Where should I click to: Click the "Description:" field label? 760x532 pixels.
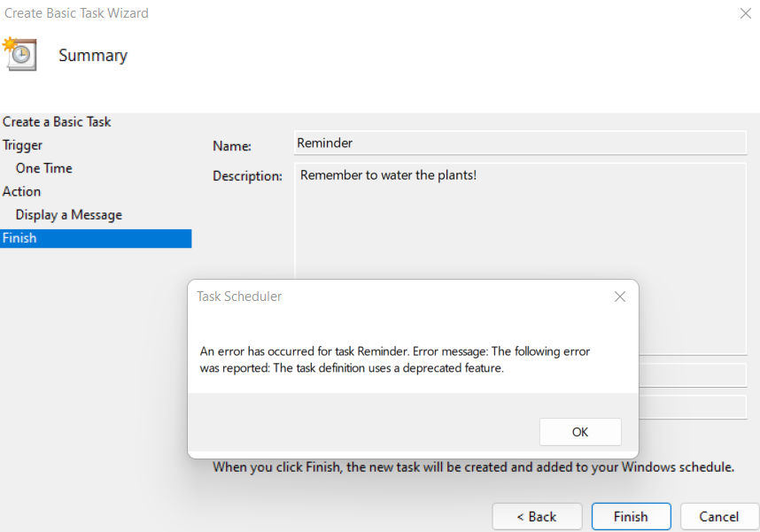coord(247,176)
